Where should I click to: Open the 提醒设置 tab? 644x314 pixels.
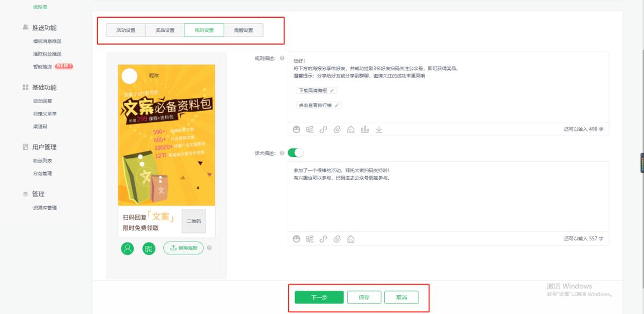point(243,30)
